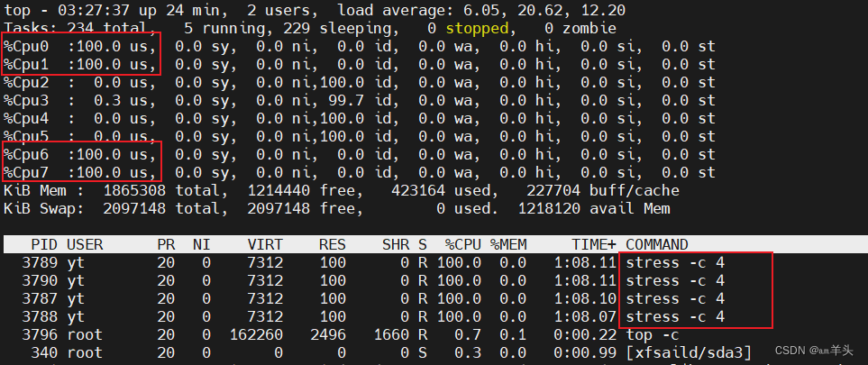Select the KiB Swap label
Screen dimensions: 868x365
coord(44,209)
